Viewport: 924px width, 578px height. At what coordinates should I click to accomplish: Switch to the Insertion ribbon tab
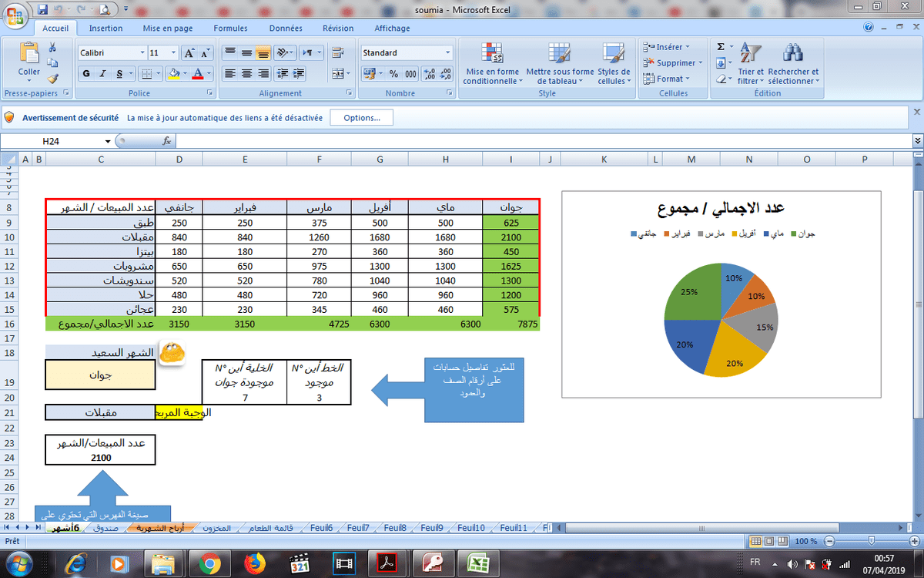105,29
